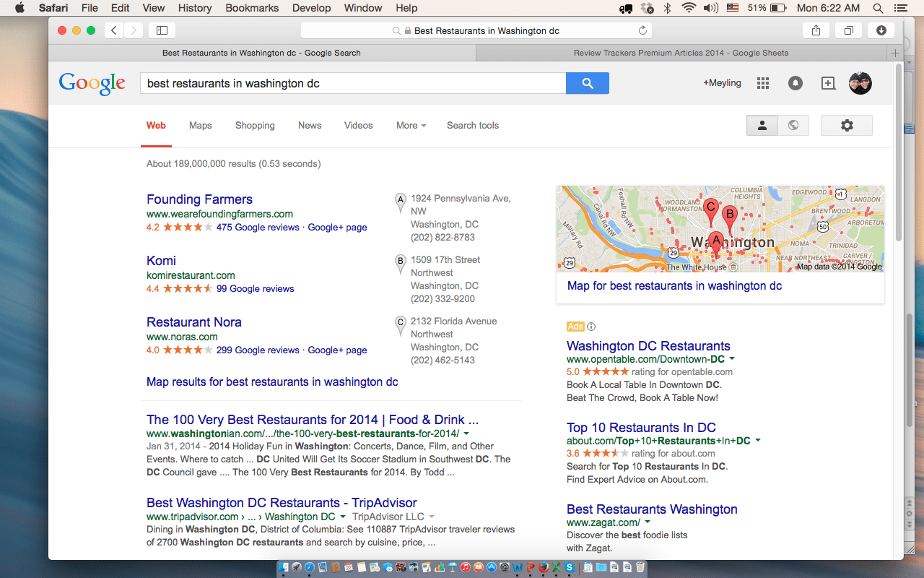Switch to the Maps search tab
The height and width of the screenshot is (578, 924).
pyautogui.click(x=201, y=125)
